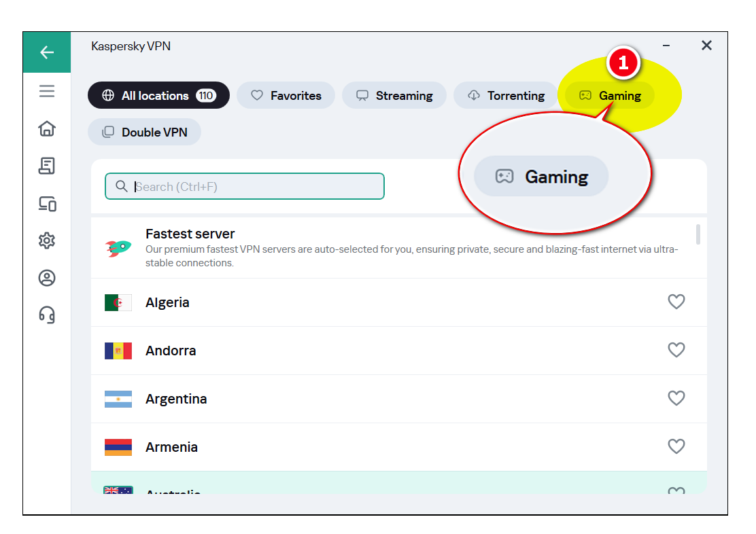Click the Andorra flag icon
756x534 pixels.
[118, 351]
